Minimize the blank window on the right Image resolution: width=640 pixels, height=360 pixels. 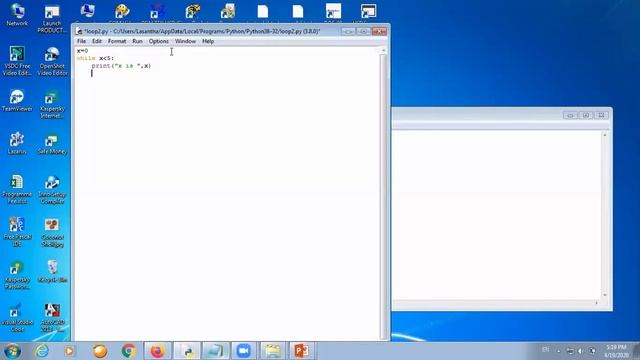[x=570, y=116]
